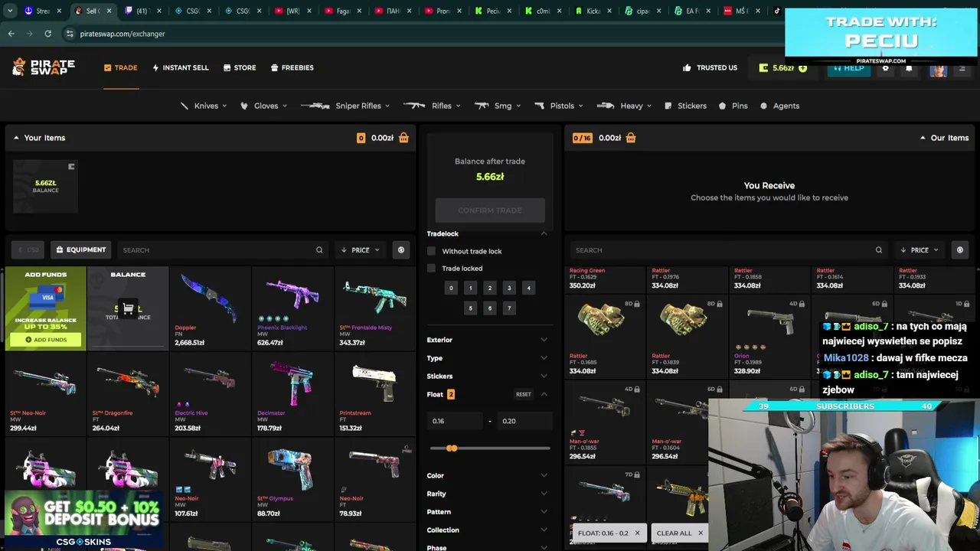Click the Knives blade icon
Screen dimensions: 980x551
185,106
